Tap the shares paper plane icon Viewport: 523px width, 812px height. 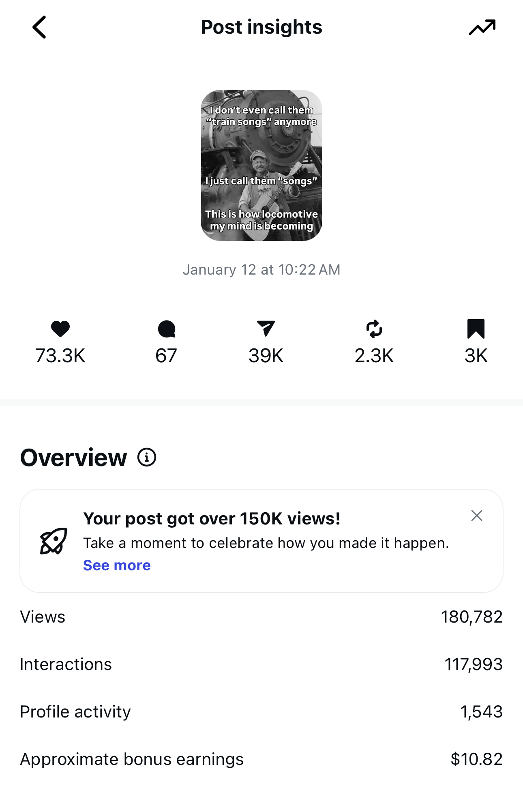[x=266, y=329]
